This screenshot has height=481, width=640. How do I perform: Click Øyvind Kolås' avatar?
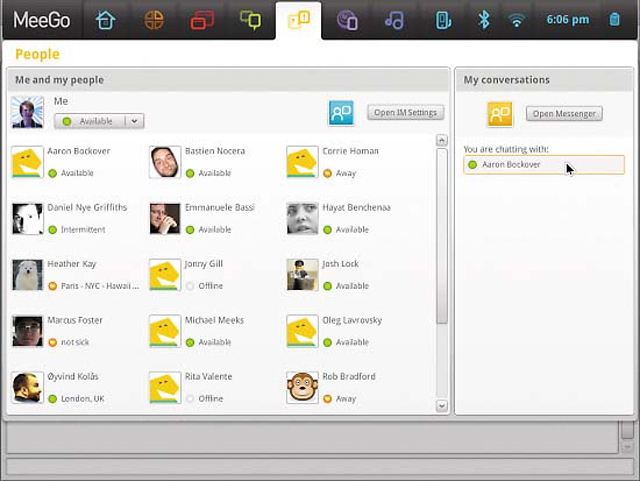(27, 387)
